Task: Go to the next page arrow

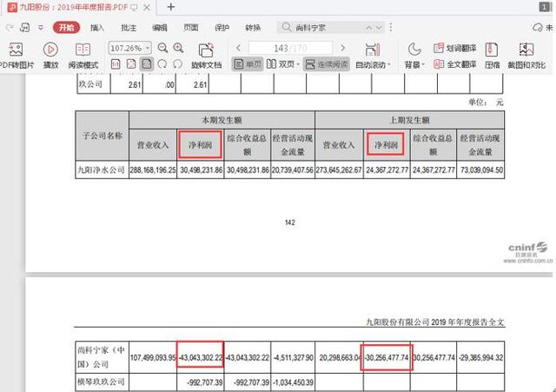Action: click(342, 48)
